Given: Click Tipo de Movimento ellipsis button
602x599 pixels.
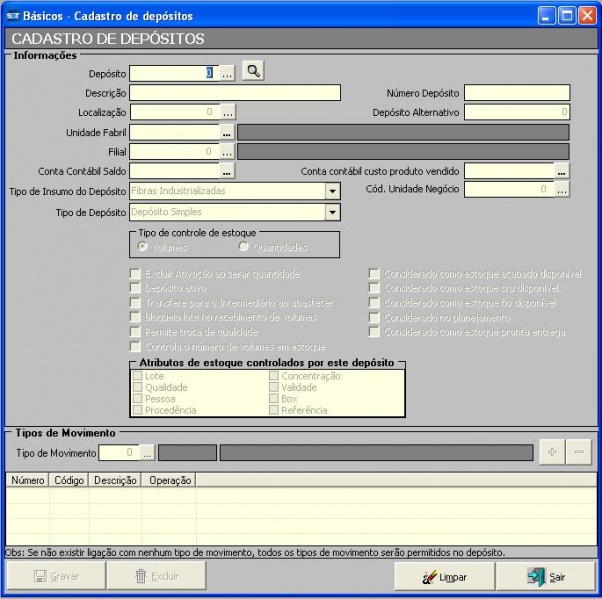Looking at the screenshot, I should [x=147, y=453].
